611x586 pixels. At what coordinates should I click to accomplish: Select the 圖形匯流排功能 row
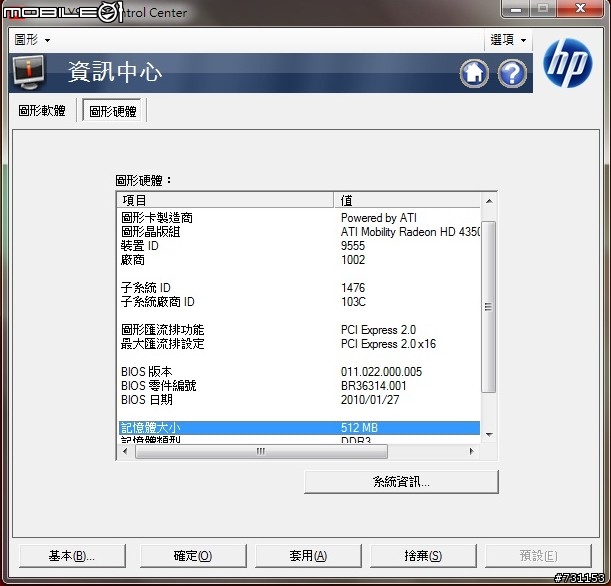coord(299,330)
